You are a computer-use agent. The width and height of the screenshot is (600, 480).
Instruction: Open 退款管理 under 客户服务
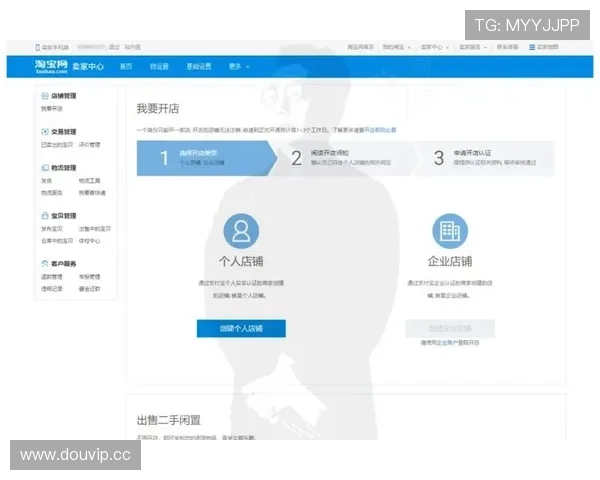52,277
